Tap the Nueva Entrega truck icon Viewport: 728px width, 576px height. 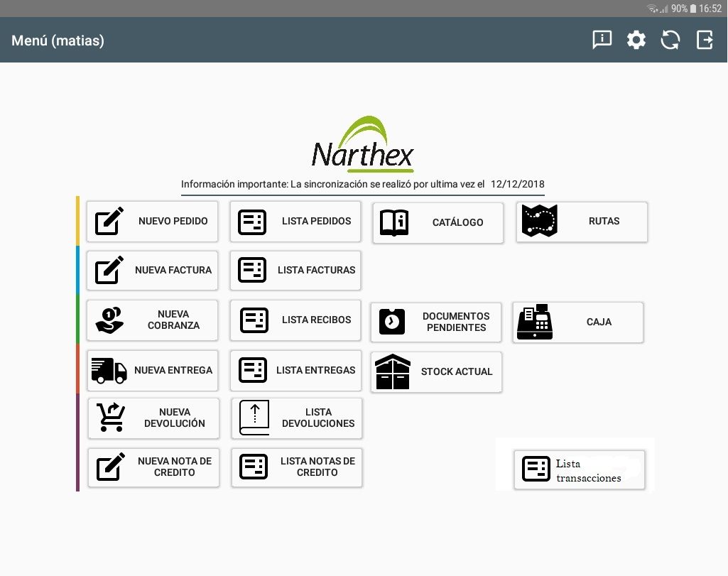point(109,370)
